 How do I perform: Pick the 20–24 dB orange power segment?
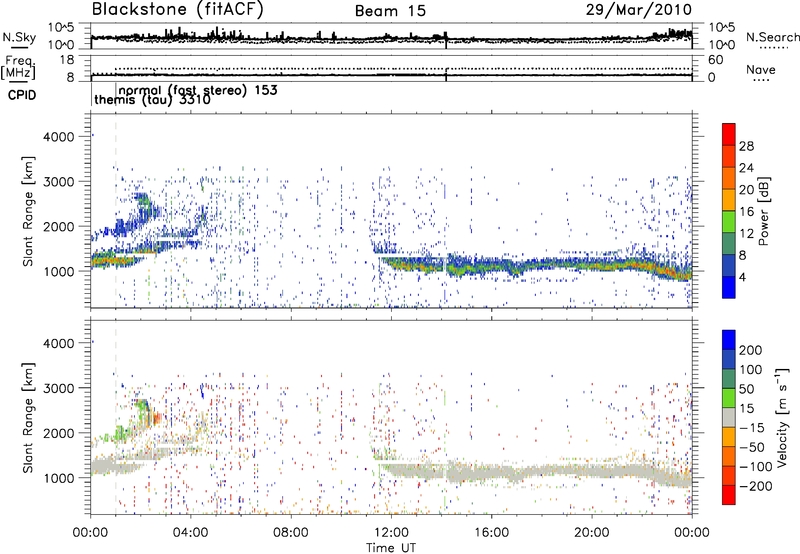click(729, 179)
